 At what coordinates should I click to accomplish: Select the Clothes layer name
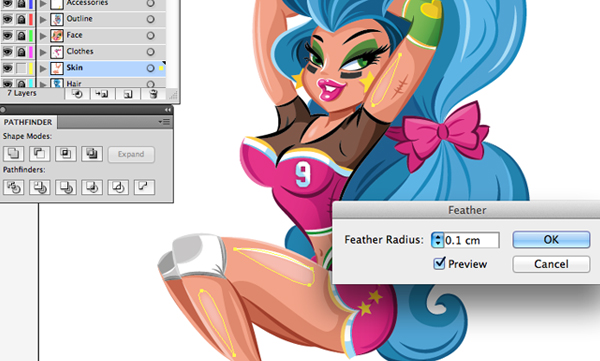[x=80, y=51]
